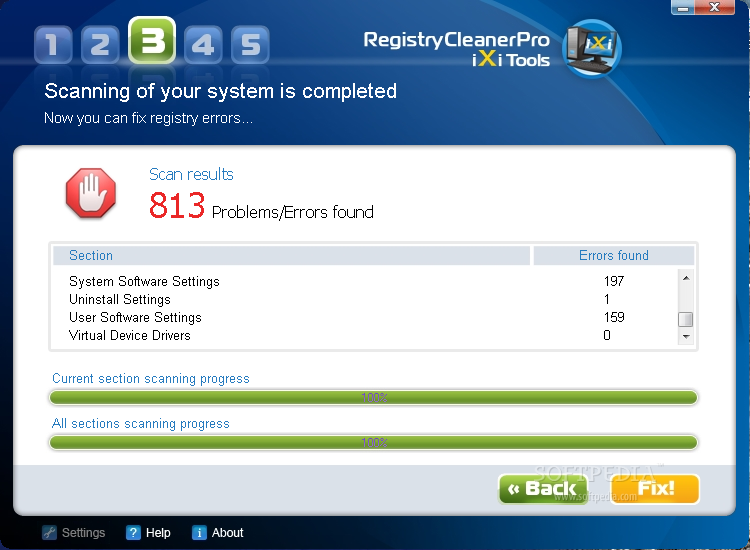
Task: Click the Scan results heading
Action: coord(191,174)
